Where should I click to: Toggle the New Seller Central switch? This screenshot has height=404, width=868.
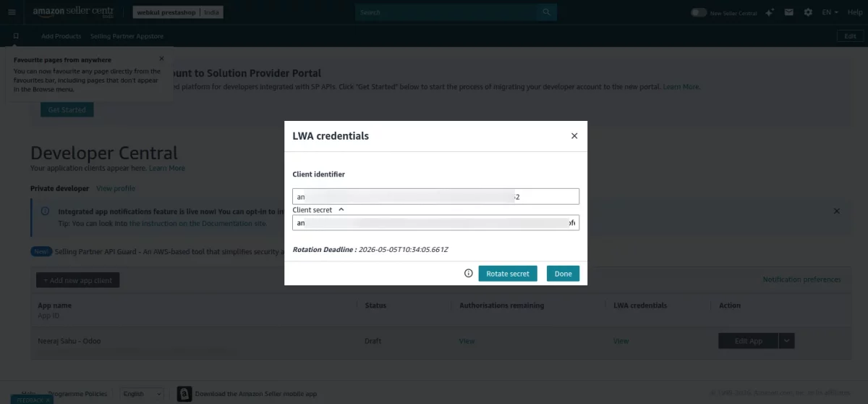[699, 12]
